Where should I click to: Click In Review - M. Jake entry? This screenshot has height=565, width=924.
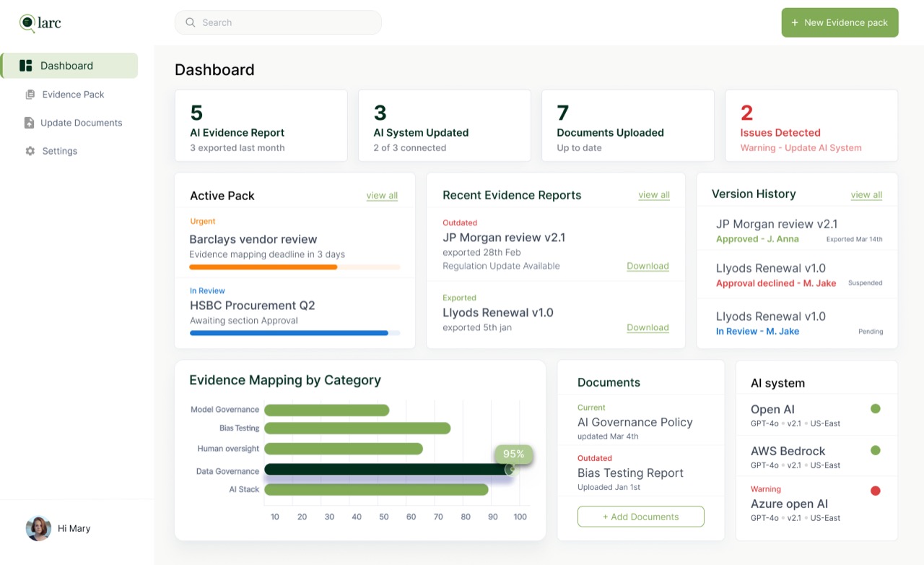point(757,331)
